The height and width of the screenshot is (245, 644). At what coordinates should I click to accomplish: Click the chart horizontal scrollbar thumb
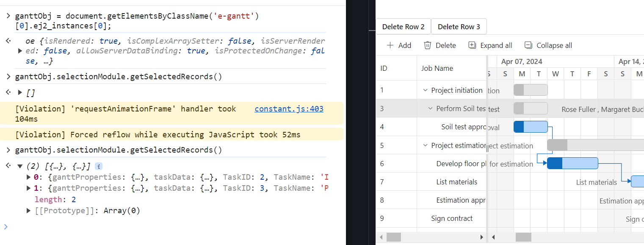click(x=523, y=237)
